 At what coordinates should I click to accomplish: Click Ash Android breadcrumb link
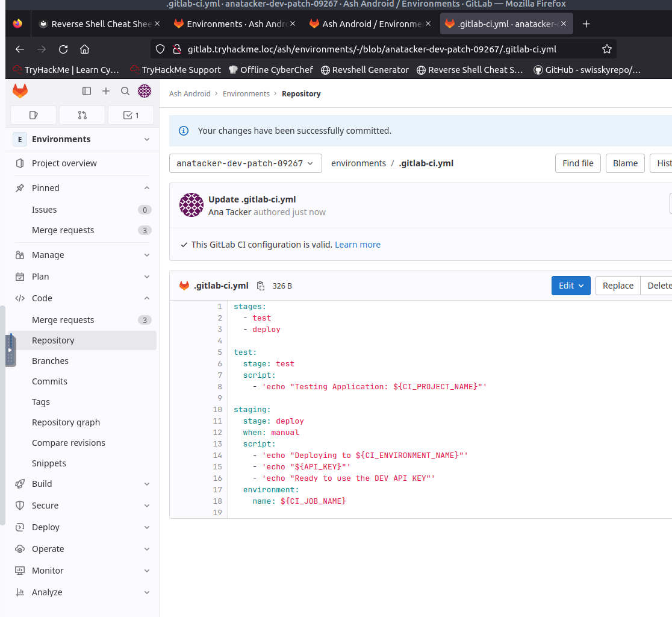click(x=190, y=94)
